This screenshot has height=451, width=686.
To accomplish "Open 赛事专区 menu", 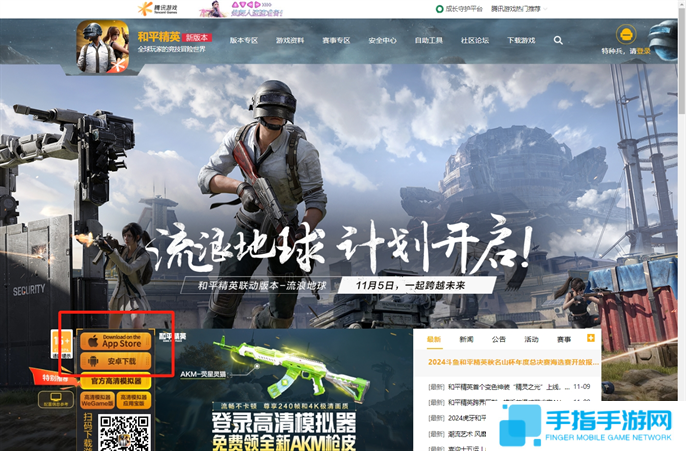I will pos(336,40).
